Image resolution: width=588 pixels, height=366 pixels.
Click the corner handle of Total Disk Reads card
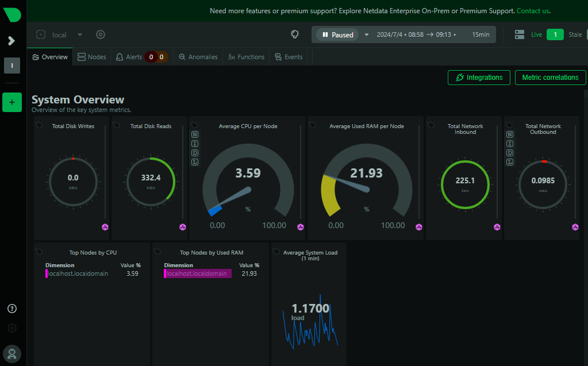pos(116,125)
